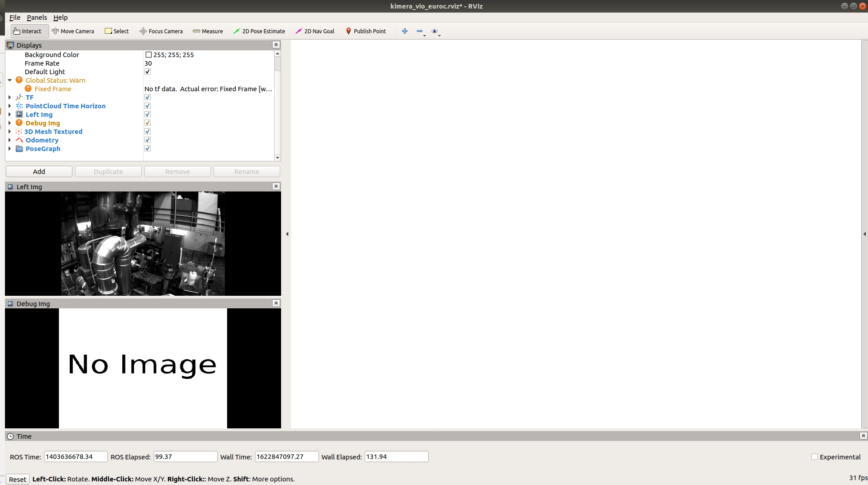This screenshot has height=485, width=868.
Task: Collapse the Global Status Warn section
Action: (10, 80)
